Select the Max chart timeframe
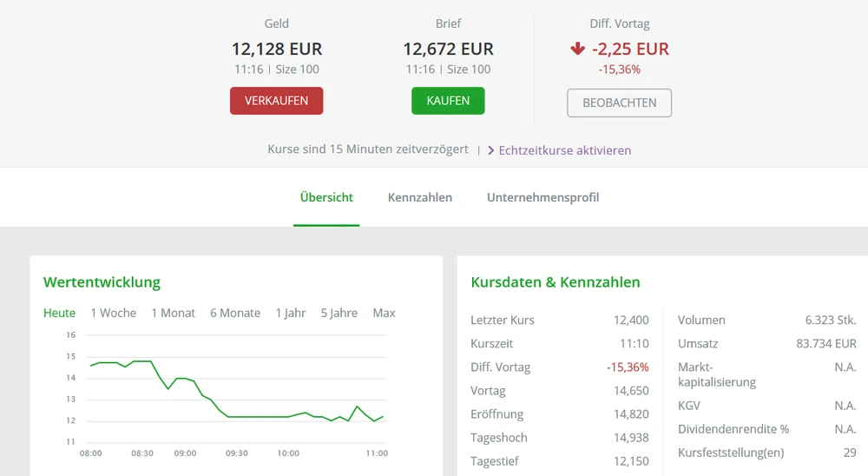868x476 pixels. [x=384, y=313]
